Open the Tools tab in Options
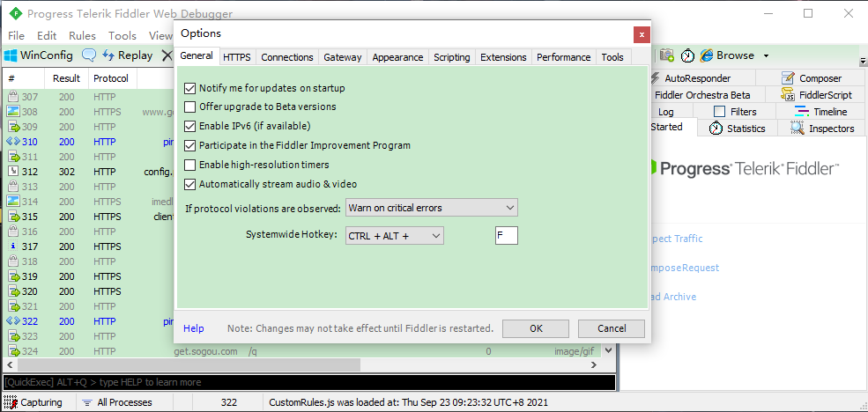The width and height of the screenshot is (868, 412). [612, 57]
